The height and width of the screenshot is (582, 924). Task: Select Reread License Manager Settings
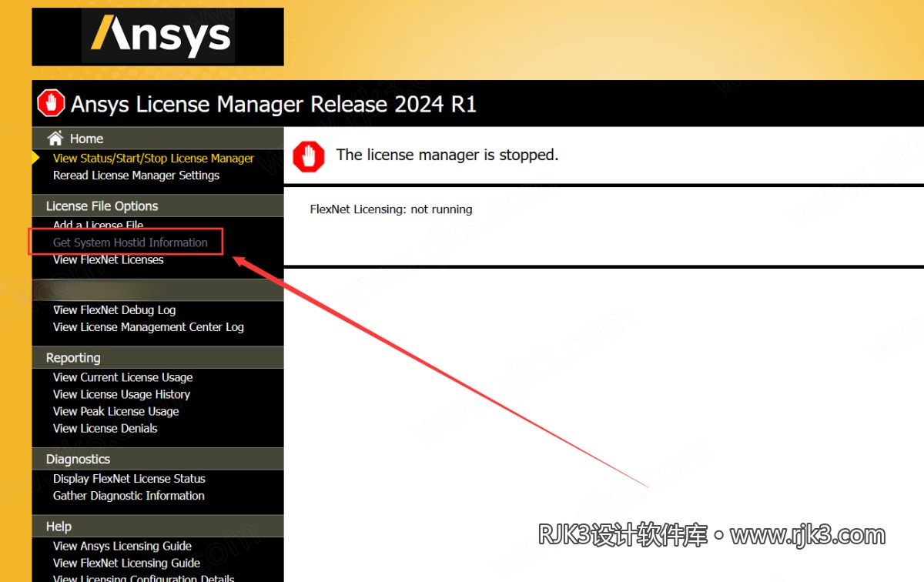[136, 176]
